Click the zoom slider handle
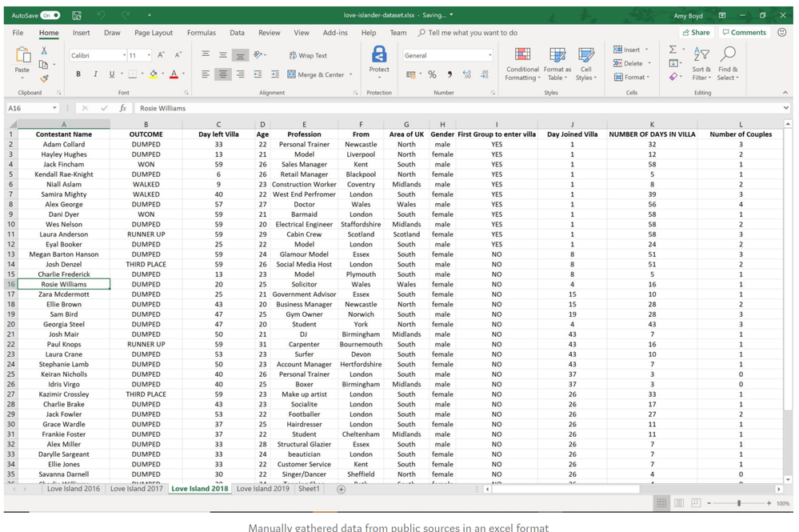The width and height of the screenshot is (799, 532). [x=739, y=503]
